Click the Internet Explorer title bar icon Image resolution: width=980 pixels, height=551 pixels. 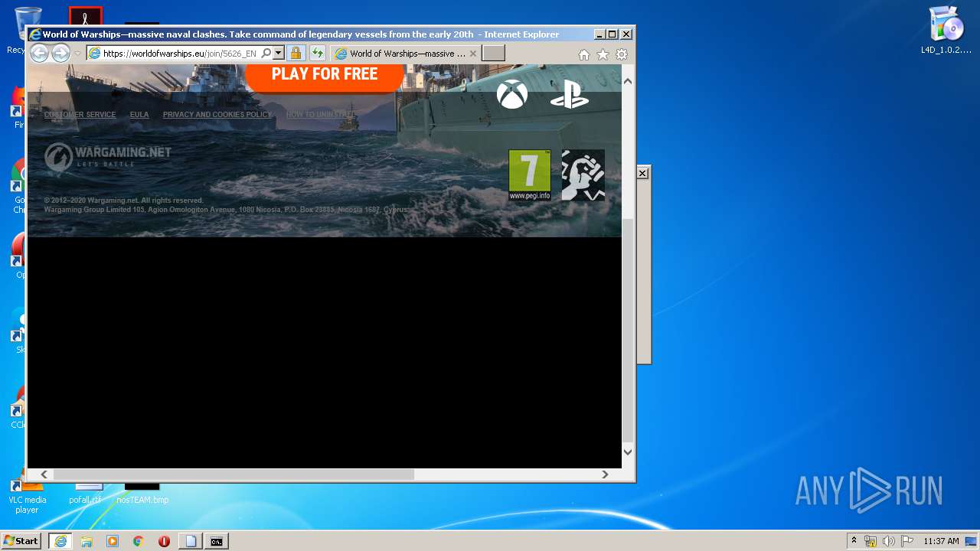coord(34,34)
